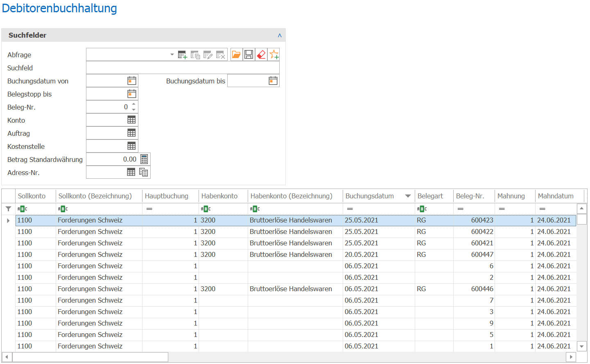The height and width of the screenshot is (364, 590).
Task: Click the orange open folder icon
Action: [x=236, y=54]
